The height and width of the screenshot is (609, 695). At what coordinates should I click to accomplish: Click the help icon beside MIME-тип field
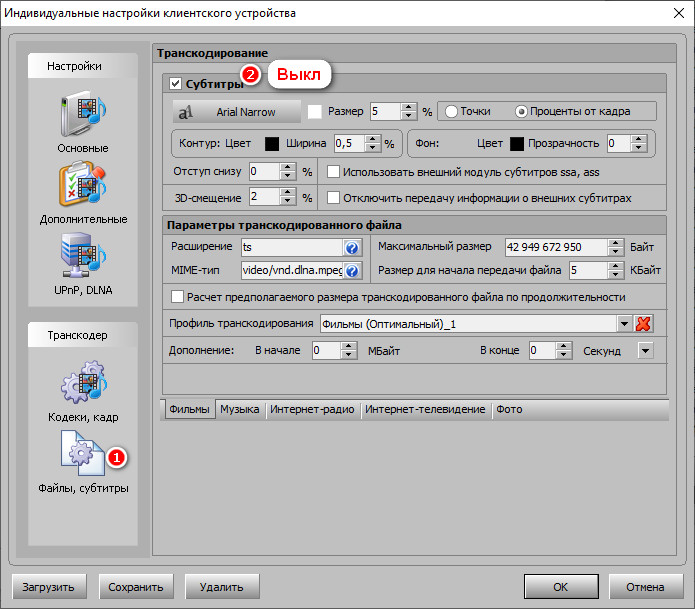click(351, 271)
